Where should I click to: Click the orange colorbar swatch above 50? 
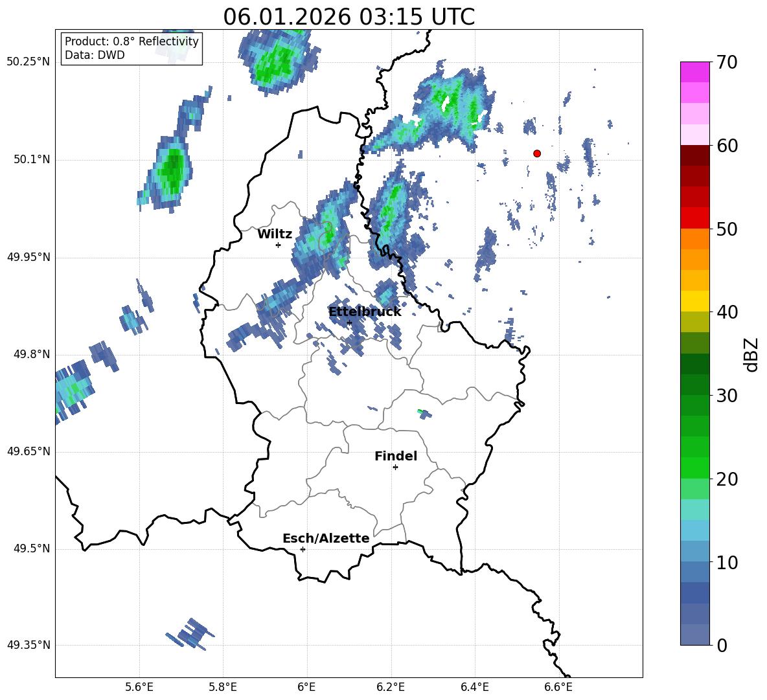pos(694,238)
